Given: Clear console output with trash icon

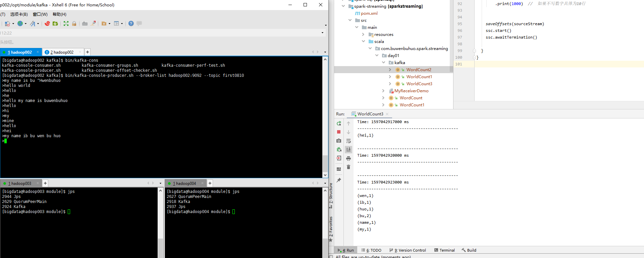Looking at the screenshot, I should 348,167.
